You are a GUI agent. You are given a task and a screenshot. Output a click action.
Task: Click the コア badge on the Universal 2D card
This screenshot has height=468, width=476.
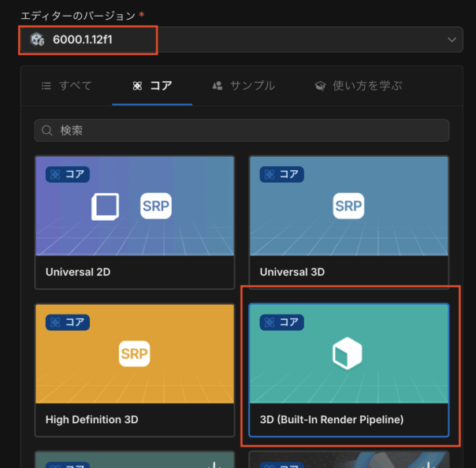point(68,174)
